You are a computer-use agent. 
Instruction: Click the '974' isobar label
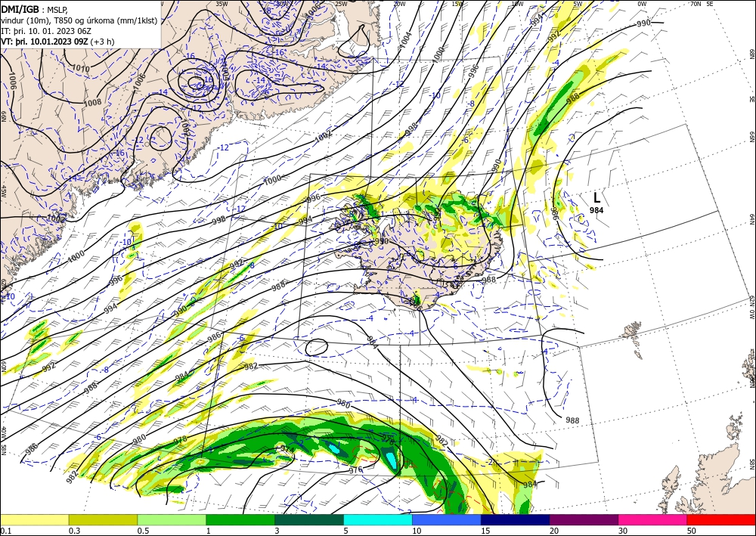pyautogui.click(x=287, y=449)
